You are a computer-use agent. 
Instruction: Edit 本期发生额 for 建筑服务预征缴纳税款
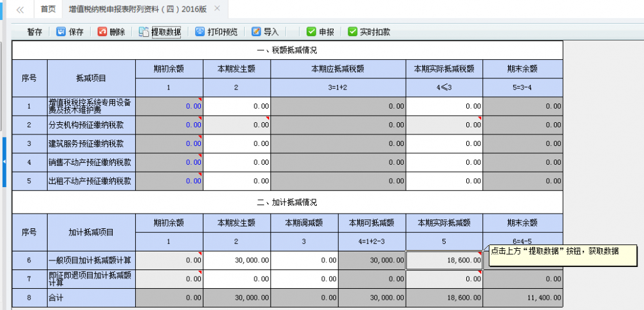tap(237, 144)
